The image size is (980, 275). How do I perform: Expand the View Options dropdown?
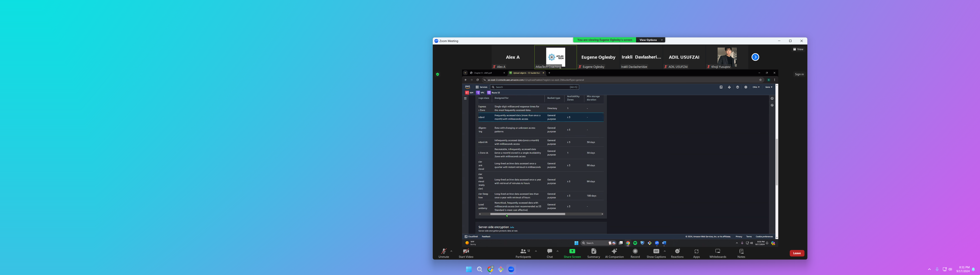651,40
